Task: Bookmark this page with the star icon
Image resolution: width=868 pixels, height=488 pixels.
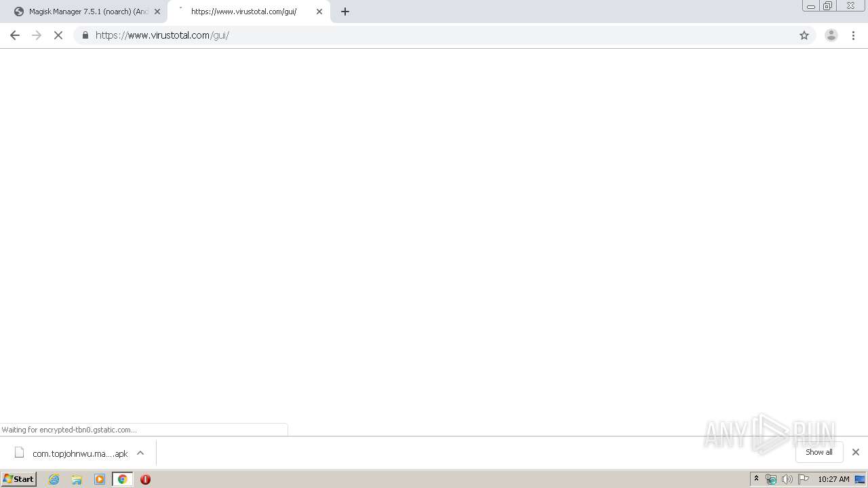Action: pos(804,35)
